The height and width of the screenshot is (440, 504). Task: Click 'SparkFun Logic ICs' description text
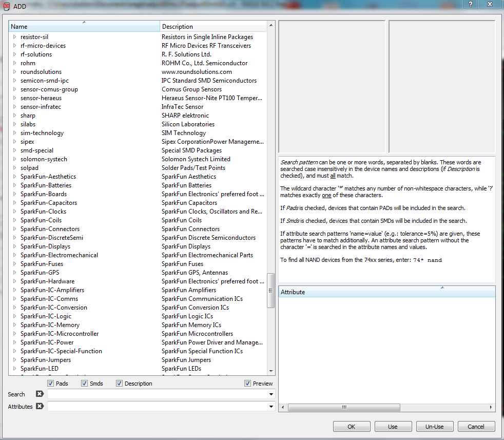coord(187,316)
